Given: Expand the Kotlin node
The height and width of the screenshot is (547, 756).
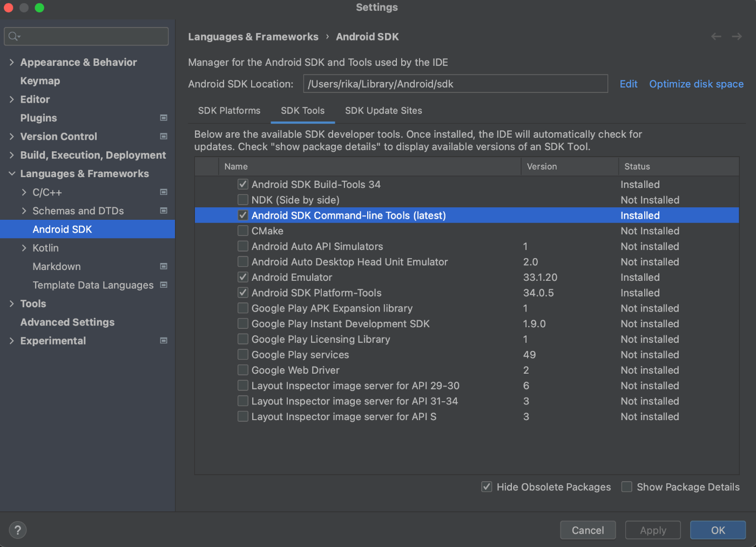Looking at the screenshot, I should [24, 248].
